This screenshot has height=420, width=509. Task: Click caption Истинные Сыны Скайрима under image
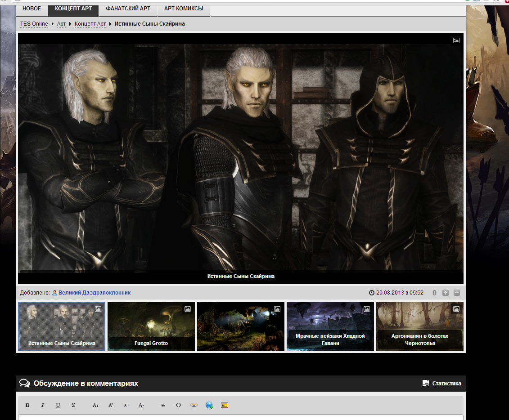(241, 276)
